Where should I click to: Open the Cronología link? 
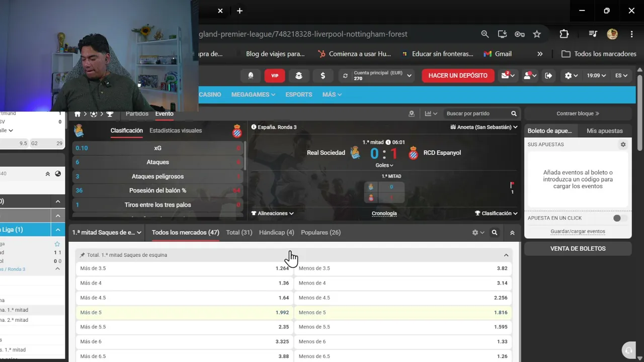pos(384,213)
